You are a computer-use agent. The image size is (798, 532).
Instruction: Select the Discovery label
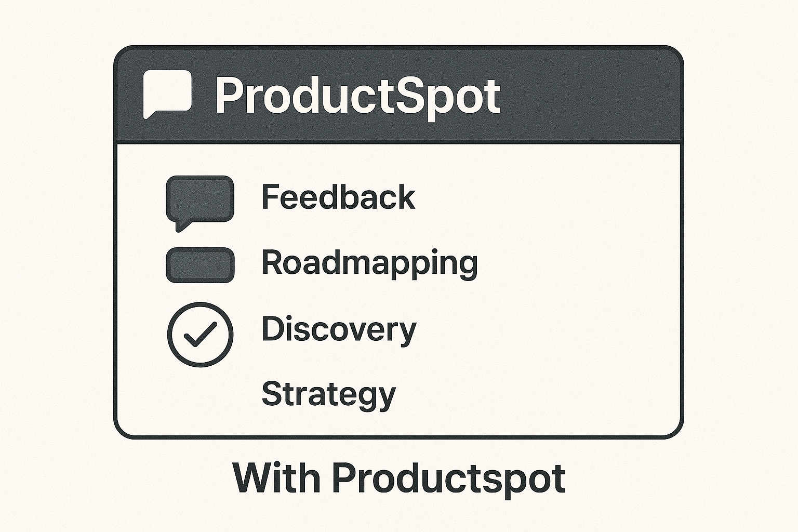pos(339,329)
